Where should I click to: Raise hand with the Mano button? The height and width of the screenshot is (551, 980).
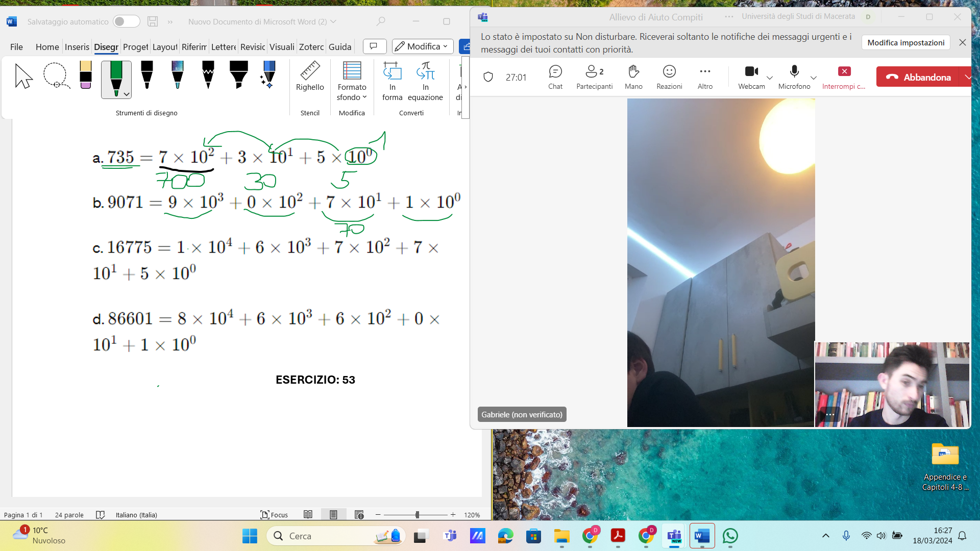click(x=633, y=77)
